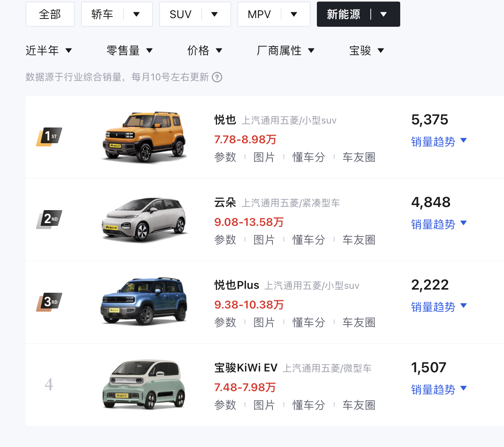The height and width of the screenshot is (447, 504).
Task: Click the 2nd place rank badge
Action: pos(50,219)
